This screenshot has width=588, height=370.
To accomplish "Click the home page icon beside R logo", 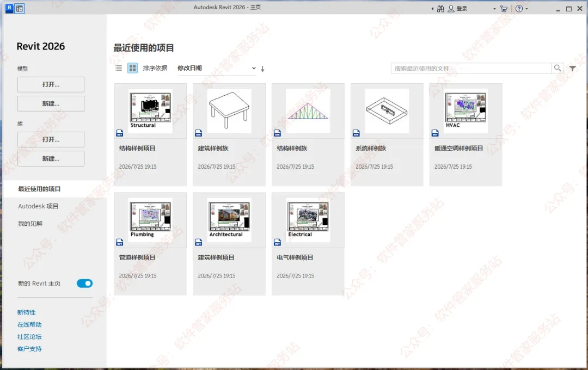I will [20, 9].
